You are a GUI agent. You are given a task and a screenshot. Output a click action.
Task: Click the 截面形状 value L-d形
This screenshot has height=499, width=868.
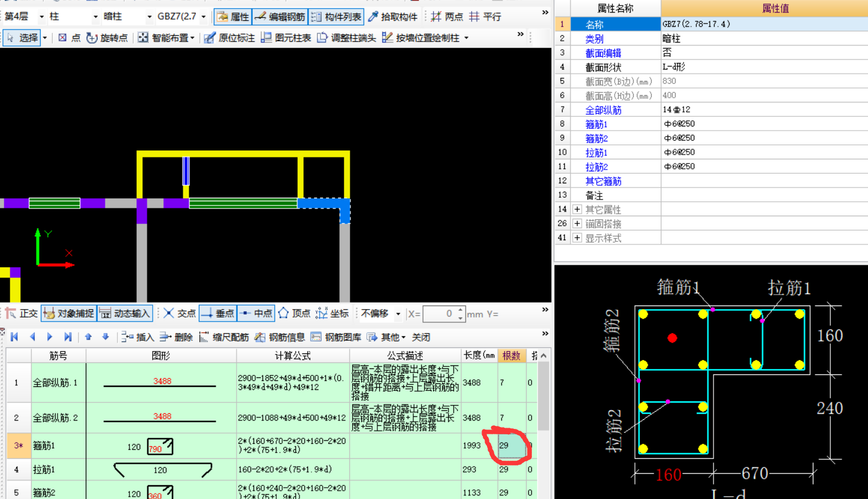pyautogui.click(x=764, y=67)
